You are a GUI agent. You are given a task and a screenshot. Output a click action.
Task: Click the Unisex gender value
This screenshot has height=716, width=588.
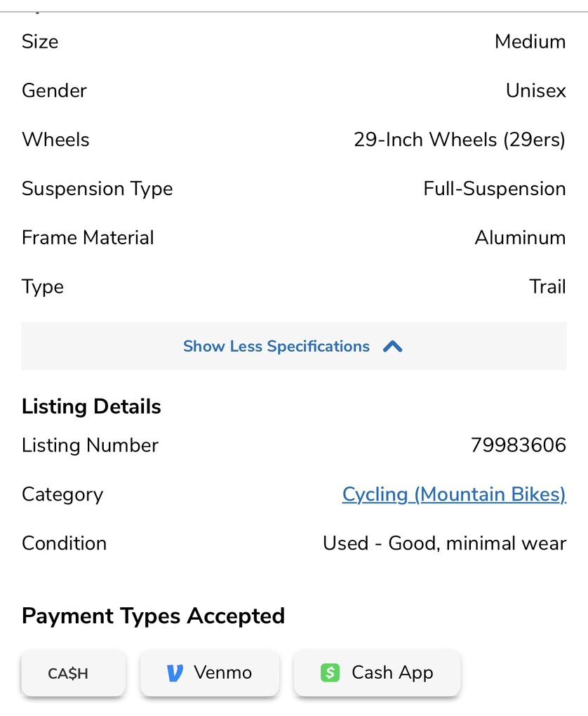(535, 91)
